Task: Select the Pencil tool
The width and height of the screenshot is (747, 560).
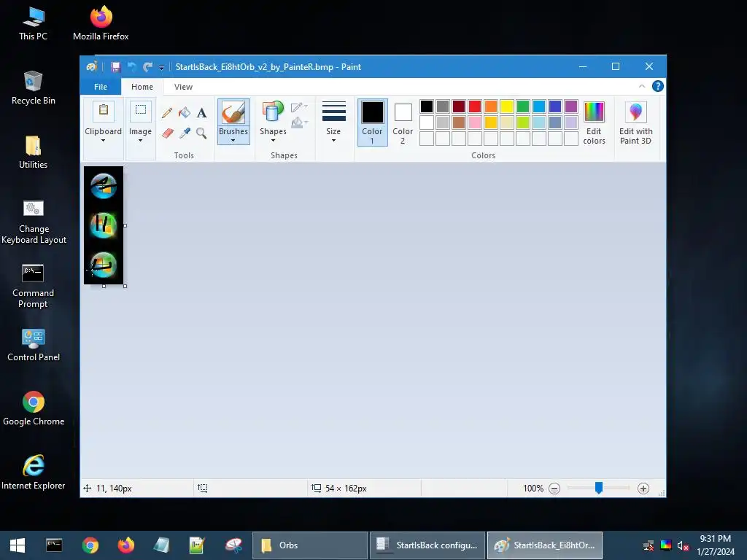Action: pyautogui.click(x=167, y=113)
